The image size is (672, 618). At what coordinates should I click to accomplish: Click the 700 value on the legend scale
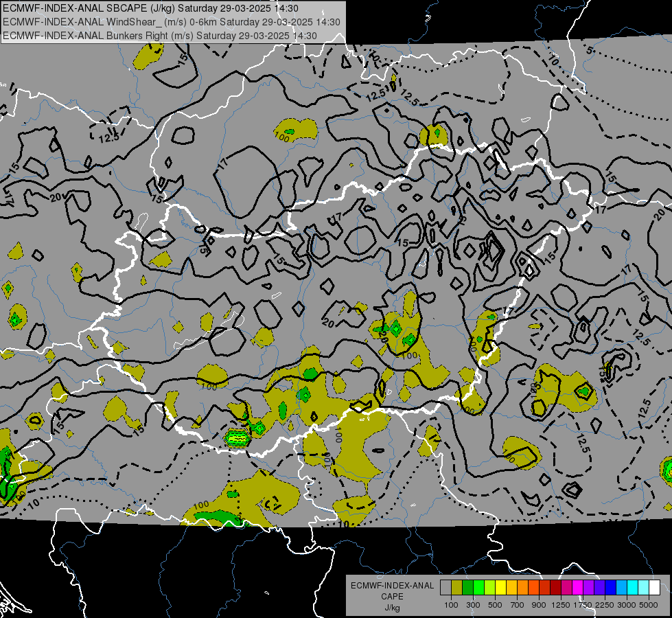tap(518, 605)
